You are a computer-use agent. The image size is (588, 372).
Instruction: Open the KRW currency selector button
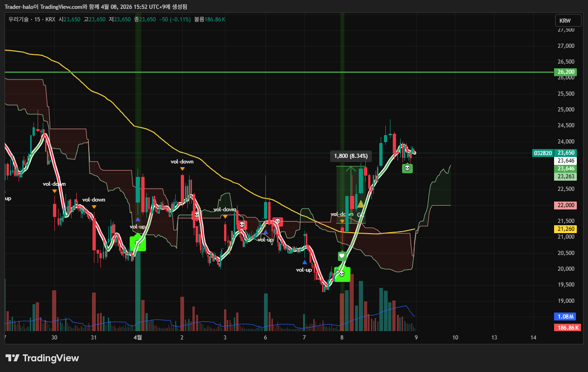(x=568, y=21)
